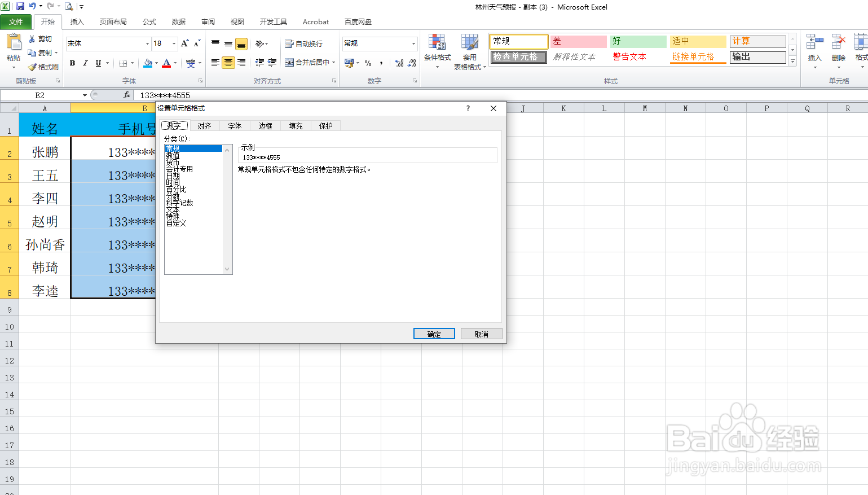
Task: Open the Font group dialog launcher
Action: tap(200, 81)
